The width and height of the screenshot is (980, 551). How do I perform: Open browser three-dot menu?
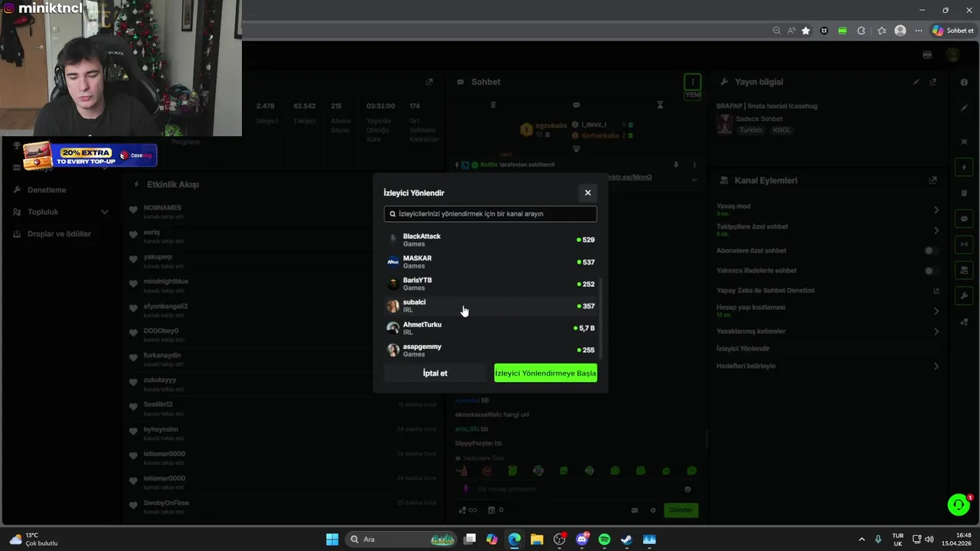click(x=918, y=31)
